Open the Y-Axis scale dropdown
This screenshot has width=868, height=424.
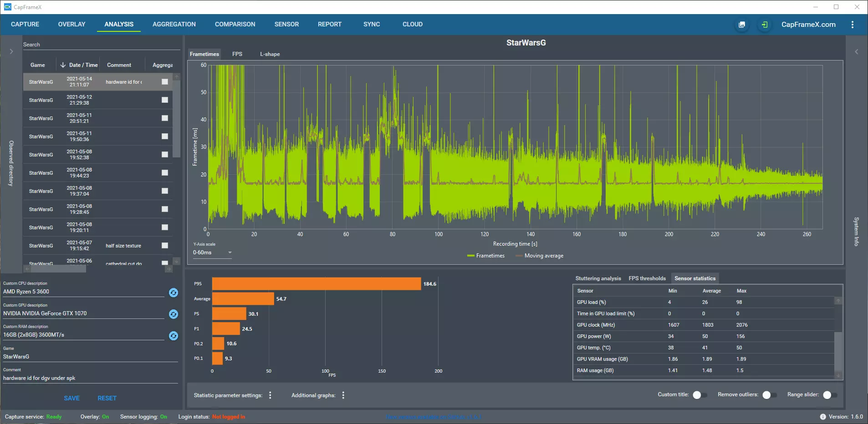pos(212,252)
